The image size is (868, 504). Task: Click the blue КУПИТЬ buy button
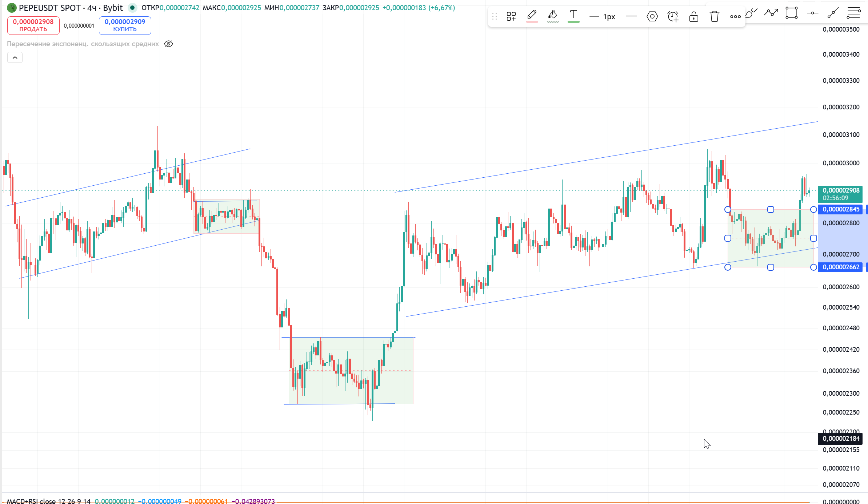point(125,25)
